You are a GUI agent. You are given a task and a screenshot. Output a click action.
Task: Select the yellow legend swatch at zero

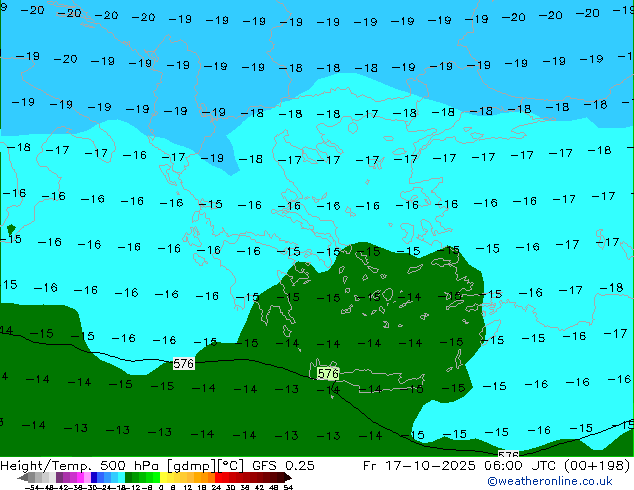point(163,477)
